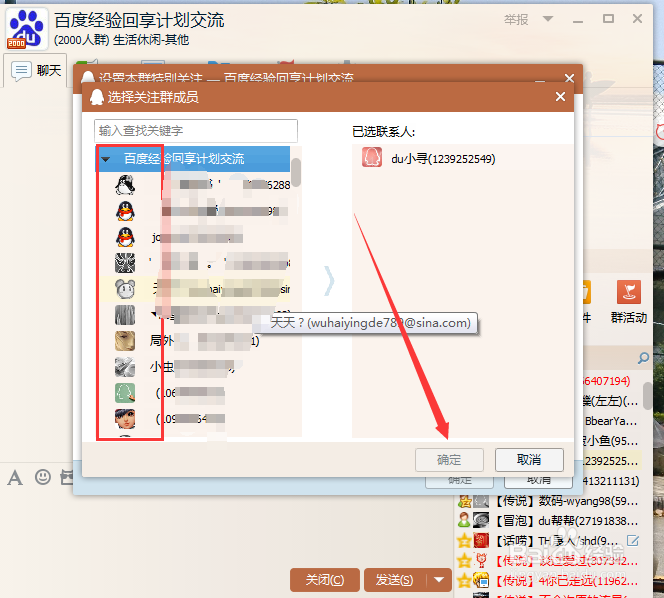Select the member starting with jo

[x=196, y=237]
